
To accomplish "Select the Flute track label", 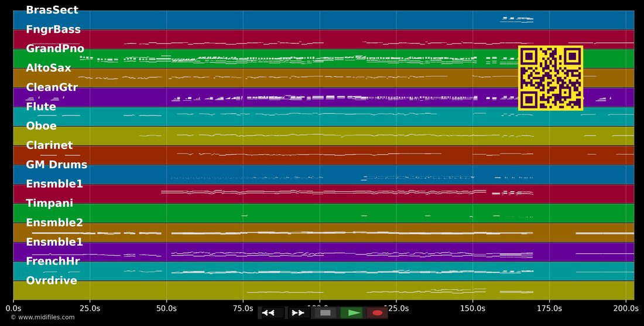I will 41,107.
